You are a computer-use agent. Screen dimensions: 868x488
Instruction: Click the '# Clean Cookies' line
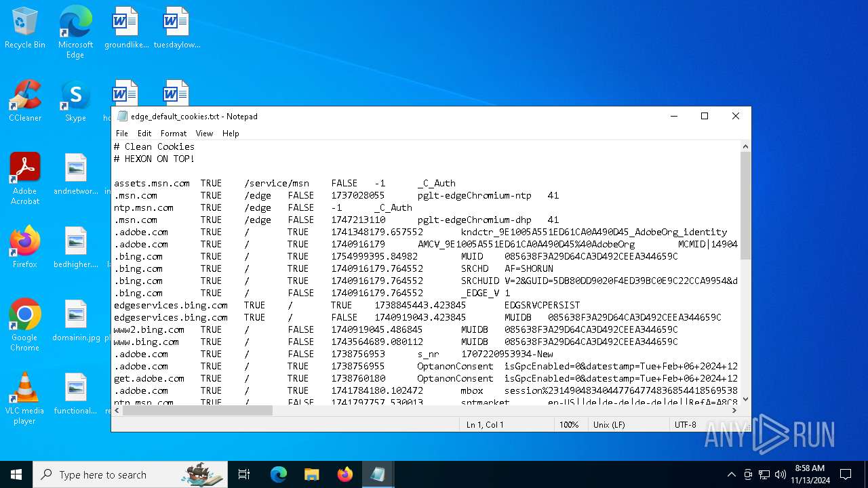(x=154, y=146)
